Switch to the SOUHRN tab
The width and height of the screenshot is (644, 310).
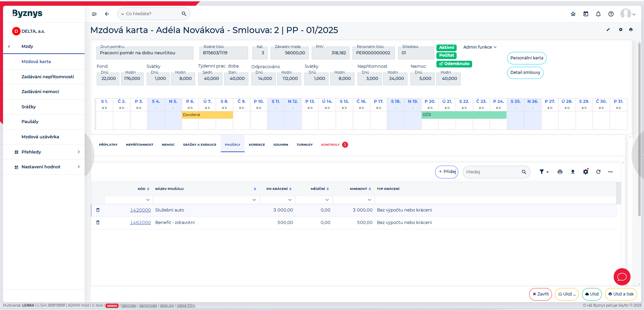(x=280, y=145)
